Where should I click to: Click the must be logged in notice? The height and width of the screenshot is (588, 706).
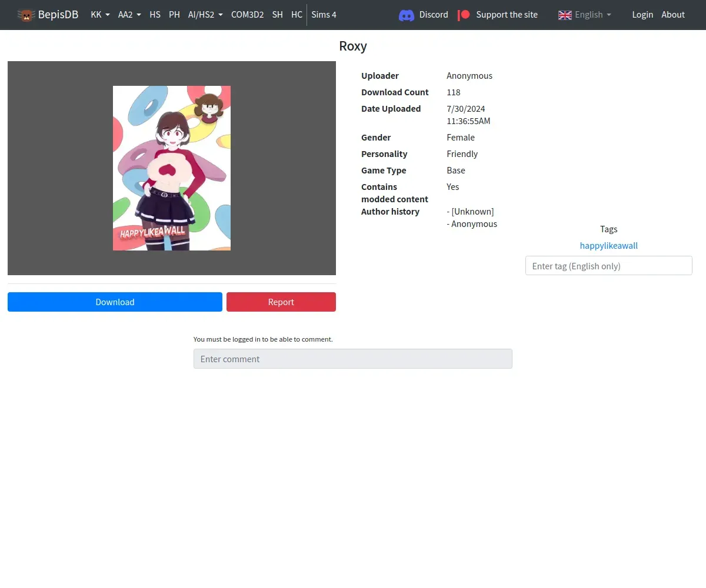(x=263, y=339)
